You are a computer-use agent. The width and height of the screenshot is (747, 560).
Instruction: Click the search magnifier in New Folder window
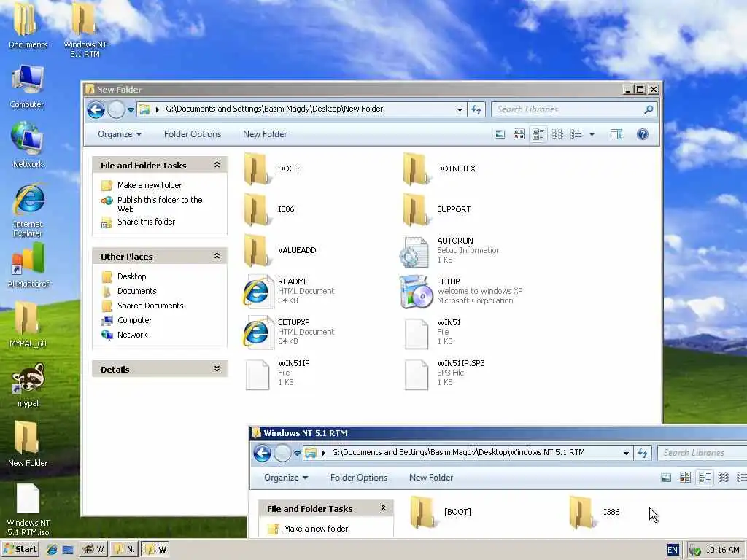649,109
